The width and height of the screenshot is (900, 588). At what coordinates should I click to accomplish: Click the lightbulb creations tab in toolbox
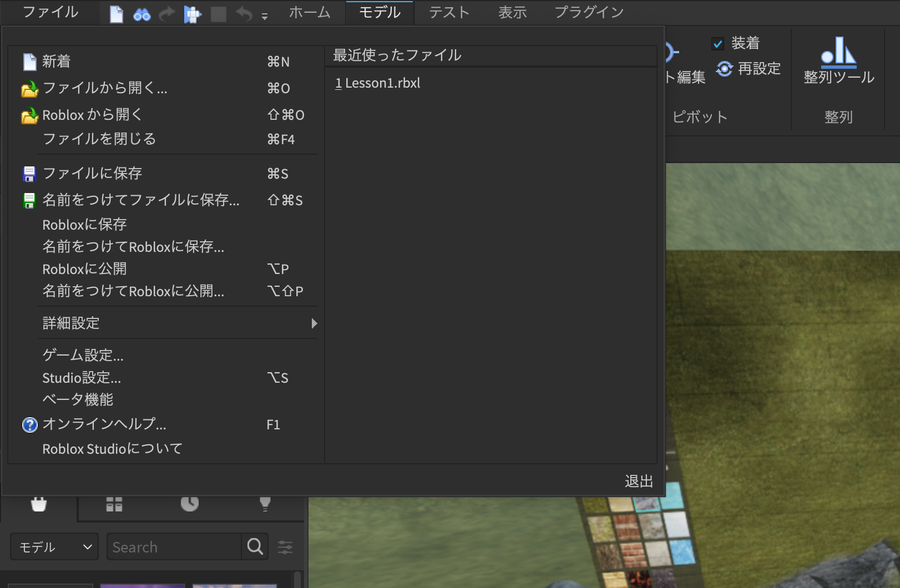(265, 504)
